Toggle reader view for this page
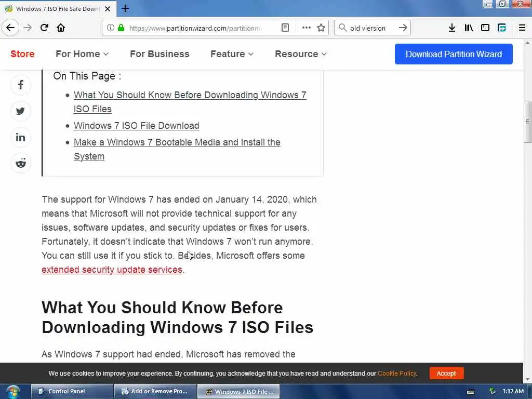 [285, 28]
